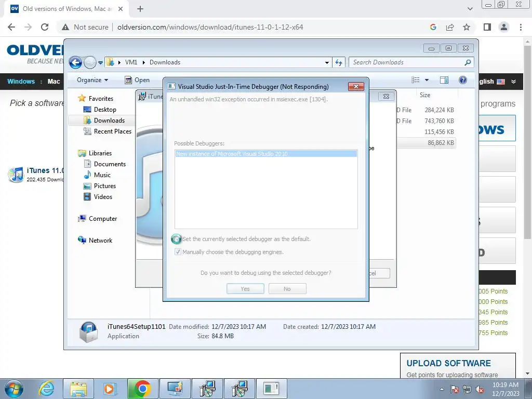Open Chrome's side panel icon
The width and height of the screenshot is (532, 399).
(487, 27)
